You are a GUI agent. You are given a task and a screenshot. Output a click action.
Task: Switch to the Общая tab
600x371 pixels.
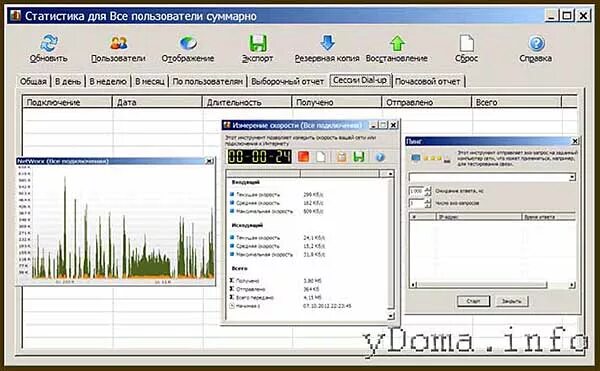point(33,81)
